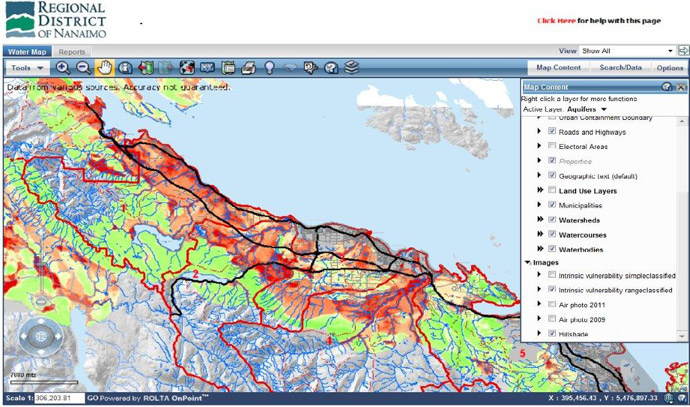Select the Zoom In magnifier tool

[62, 68]
